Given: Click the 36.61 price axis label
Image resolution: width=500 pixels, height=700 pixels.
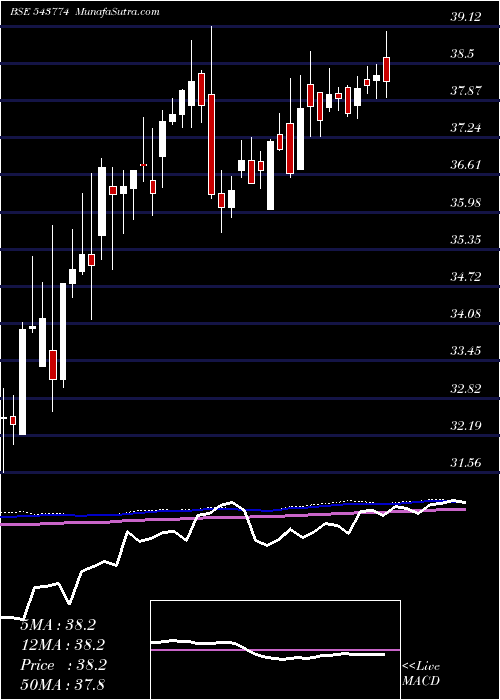Looking at the screenshot, I should (x=467, y=165).
